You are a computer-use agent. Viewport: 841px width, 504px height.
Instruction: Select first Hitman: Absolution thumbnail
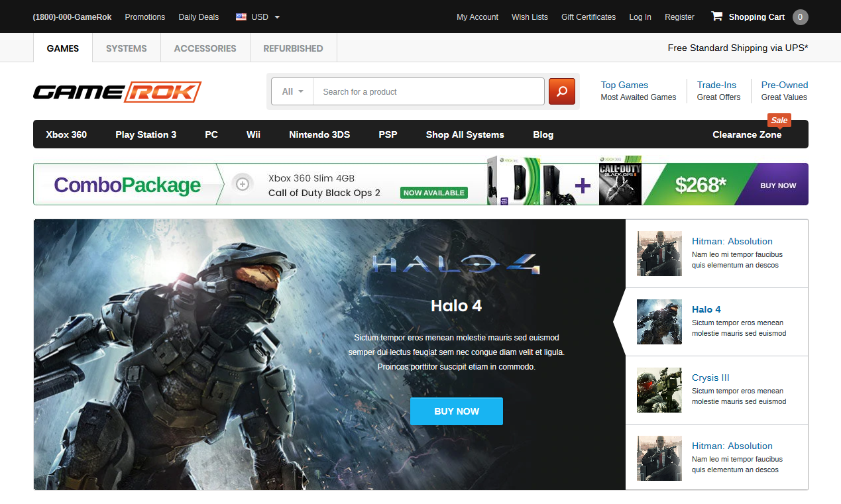[x=659, y=254]
